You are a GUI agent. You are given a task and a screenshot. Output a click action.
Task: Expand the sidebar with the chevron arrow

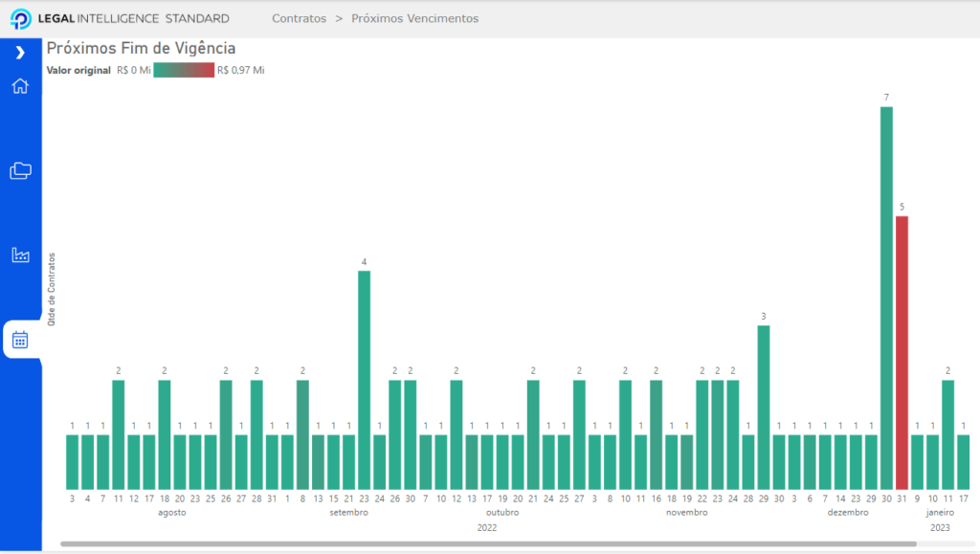[x=20, y=53]
